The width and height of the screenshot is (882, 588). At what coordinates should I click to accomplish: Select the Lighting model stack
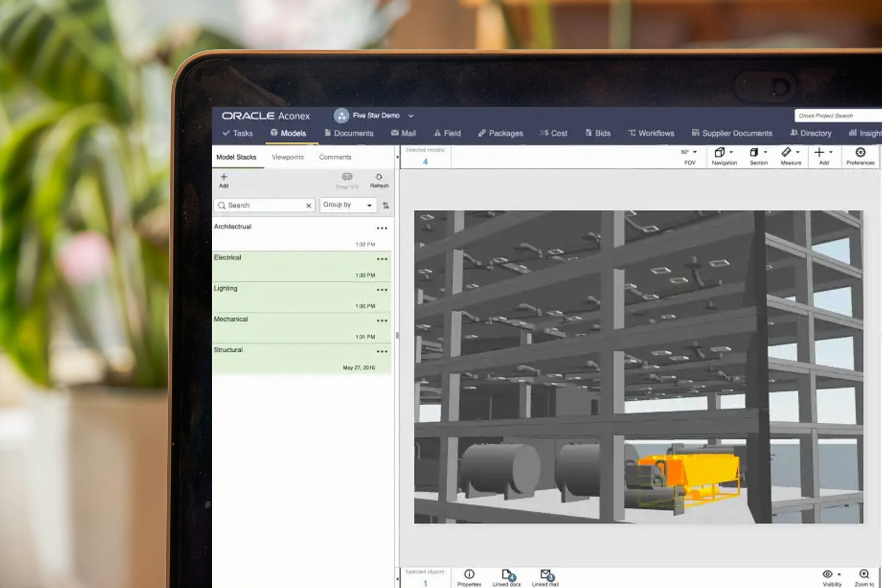coord(301,297)
